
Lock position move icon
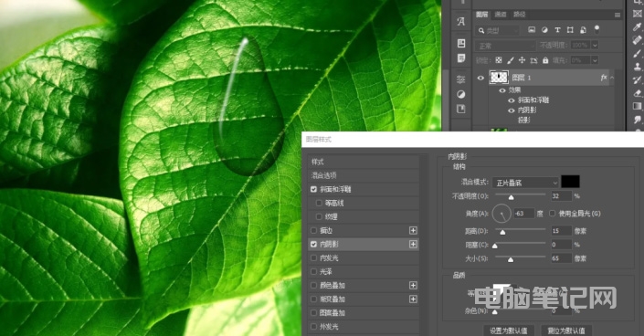522,60
